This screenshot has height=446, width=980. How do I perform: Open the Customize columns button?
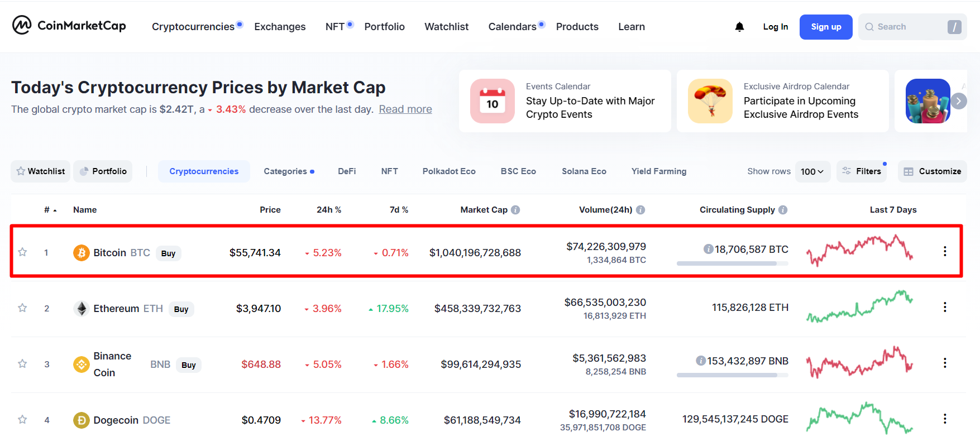(x=933, y=171)
